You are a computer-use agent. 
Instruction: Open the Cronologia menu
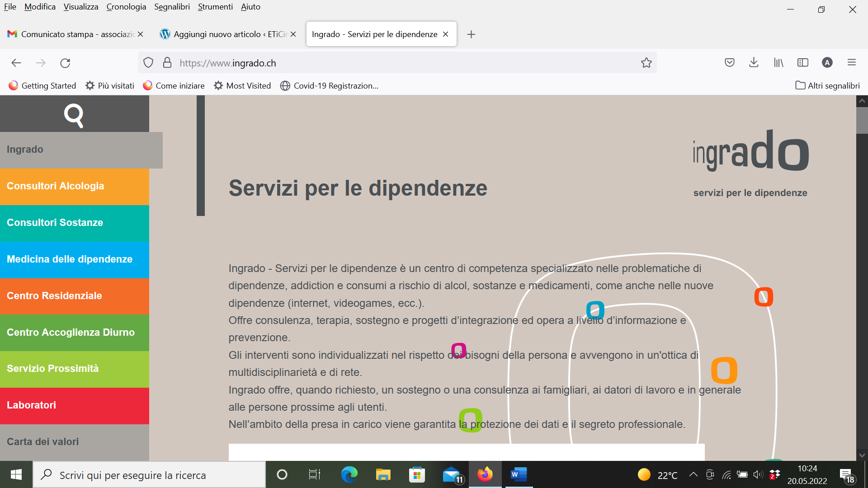tap(126, 7)
